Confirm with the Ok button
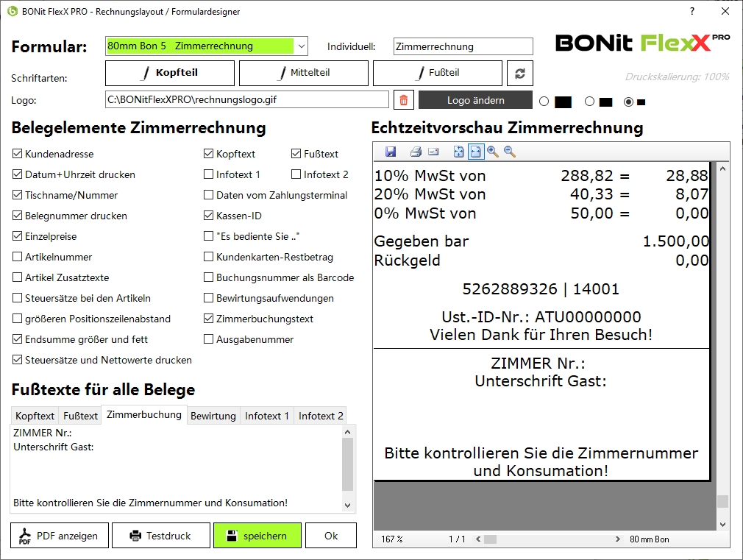This screenshot has width=743, height=560. [x=331, y=535]
